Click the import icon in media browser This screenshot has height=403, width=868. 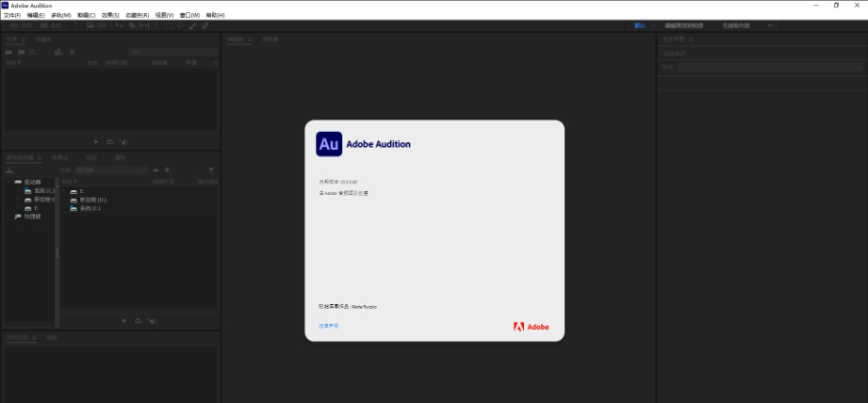pyautogui.click(x=9, y=170)
